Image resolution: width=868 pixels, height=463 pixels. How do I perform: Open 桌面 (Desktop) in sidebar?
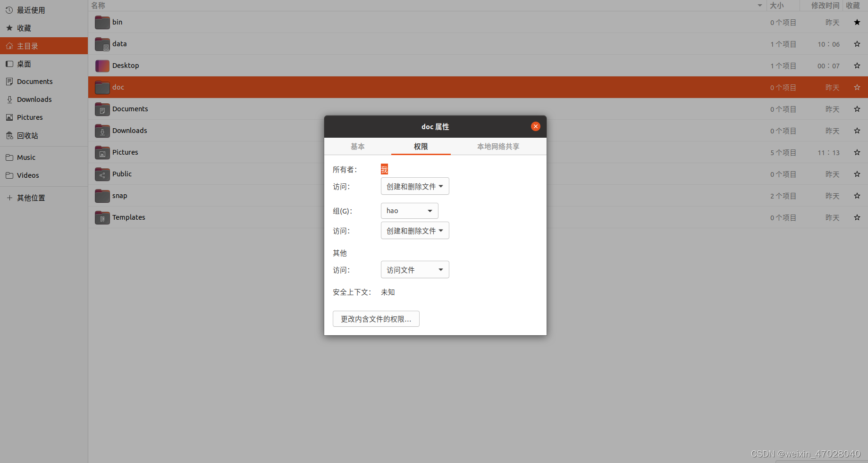coord(44,64)
